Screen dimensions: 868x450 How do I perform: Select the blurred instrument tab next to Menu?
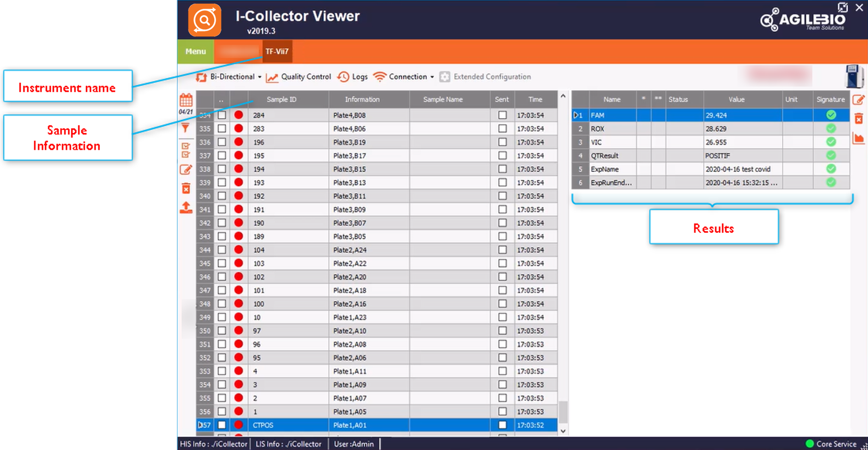[238, 51]
